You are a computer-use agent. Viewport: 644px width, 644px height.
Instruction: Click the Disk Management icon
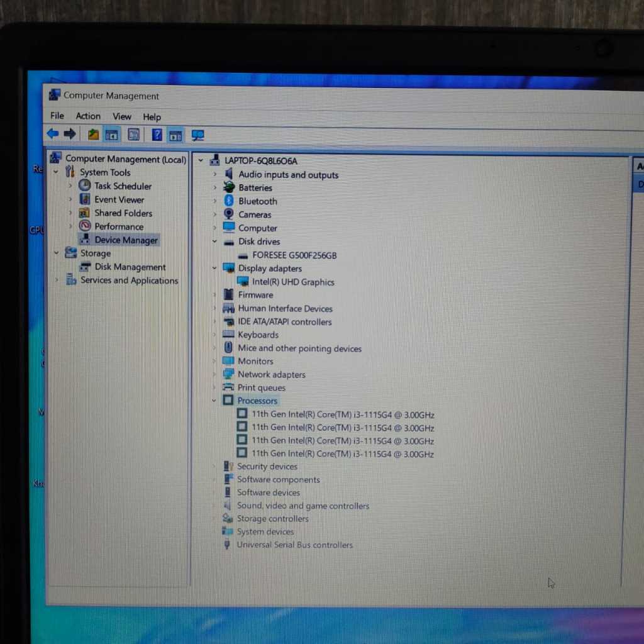85,267
